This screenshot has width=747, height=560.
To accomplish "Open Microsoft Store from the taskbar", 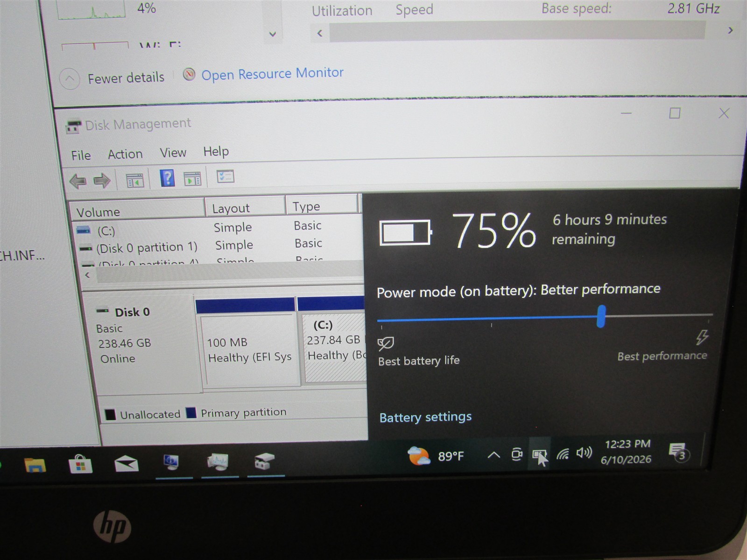I will tap(80, 464).
